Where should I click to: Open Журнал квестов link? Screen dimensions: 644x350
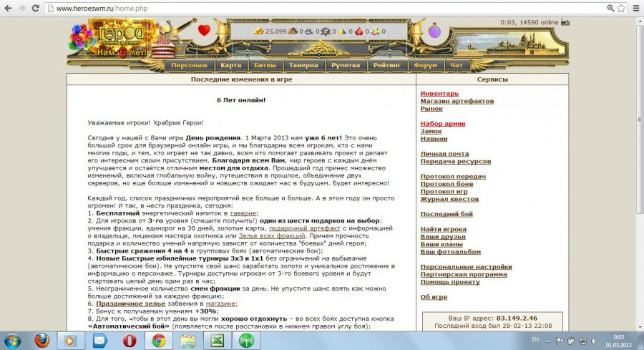click(x=449, y=199)
